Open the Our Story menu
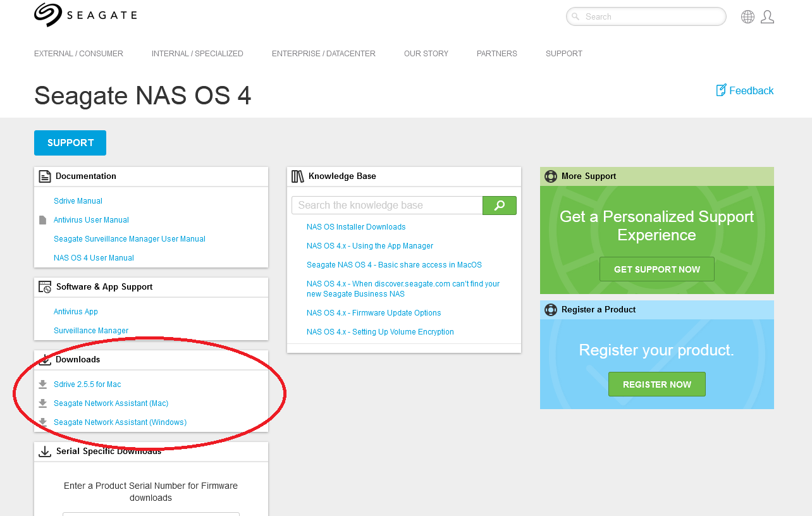This screenshot has width=812, height=516. click(x=426, y=54)
